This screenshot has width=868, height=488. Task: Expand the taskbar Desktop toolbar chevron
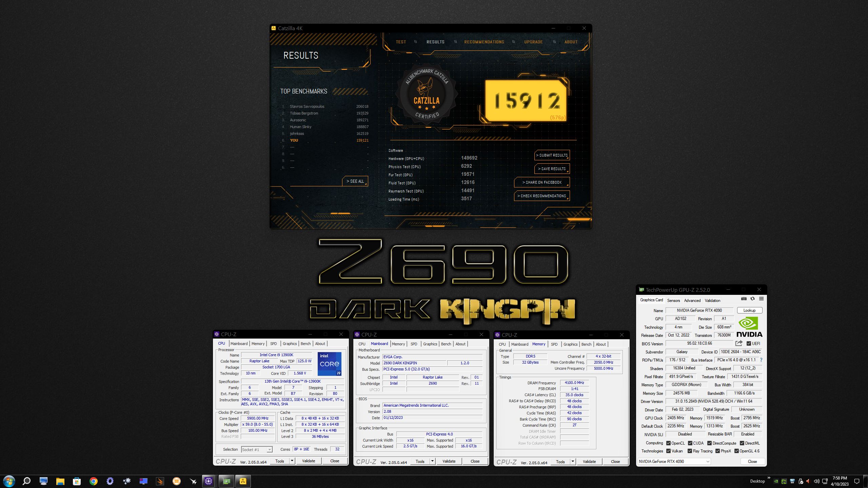(x=769, y=478)
